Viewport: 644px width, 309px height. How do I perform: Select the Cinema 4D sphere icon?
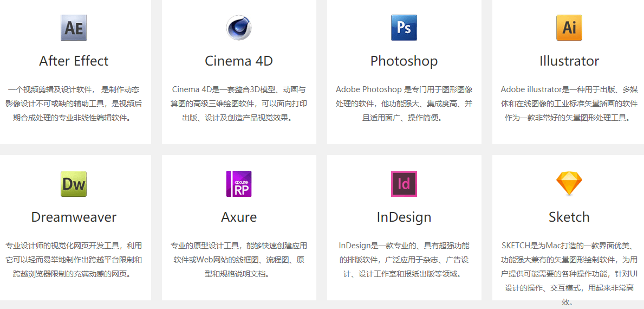pos(239,28)
